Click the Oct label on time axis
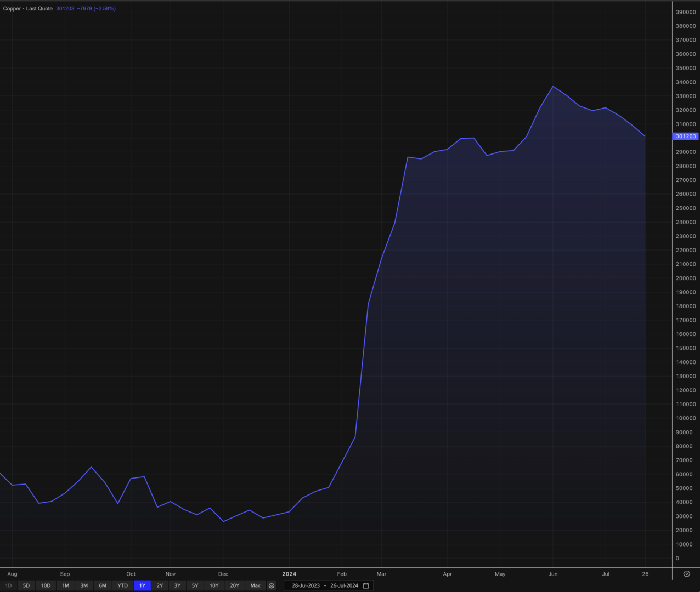This screenshot has height=592, width=700. click(x=131, y=574)
